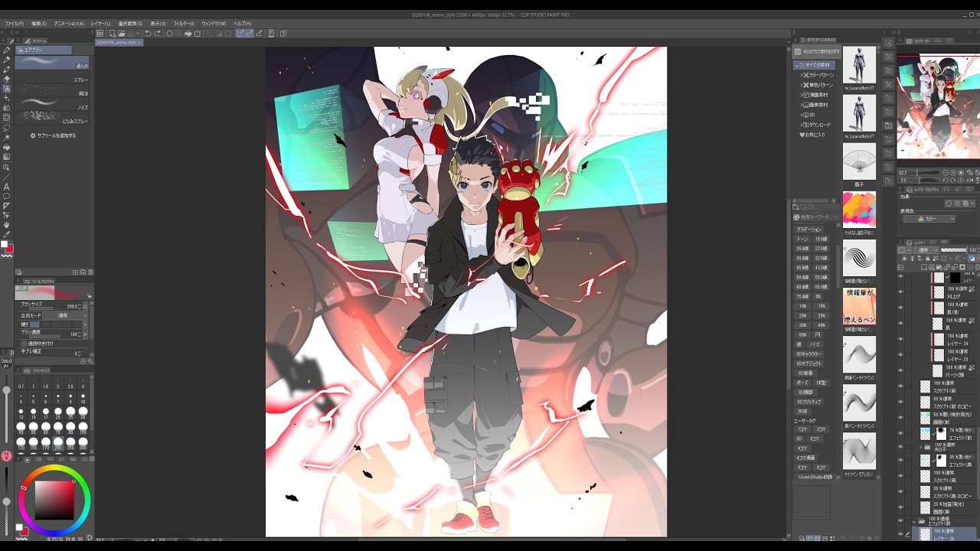Image resolution: width=980 pixels, height=551 pixels.
Task: Hide the レイヤー 24 layer using eye icon
Action: [900, 340]
